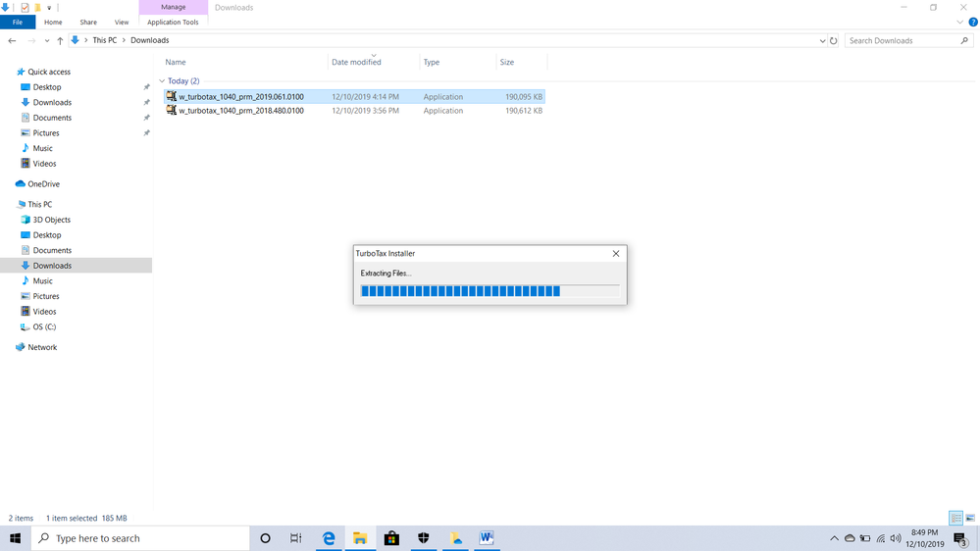
Task: Click the 2019 TurboTax file icon
Action: (x=172, y=96)
